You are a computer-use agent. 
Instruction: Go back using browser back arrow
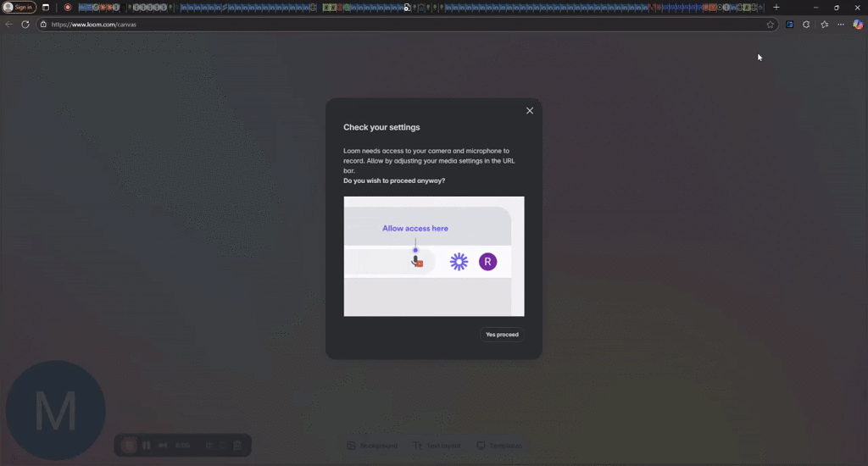click(8, 25)
